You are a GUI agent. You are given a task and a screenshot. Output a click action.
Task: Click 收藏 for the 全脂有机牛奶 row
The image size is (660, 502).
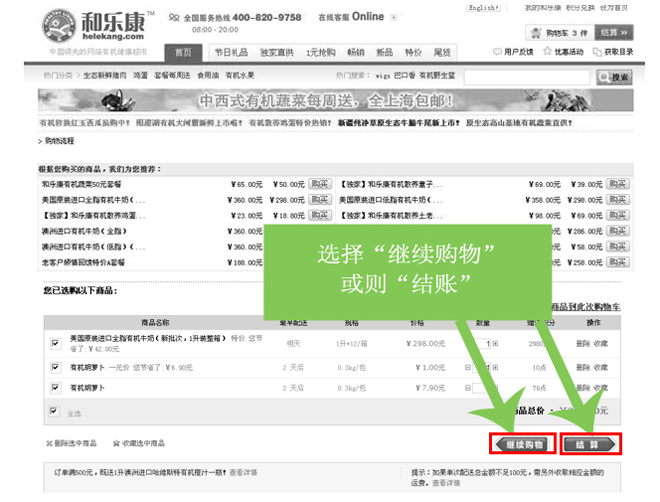pyautogui.click(x=601, y=344)
